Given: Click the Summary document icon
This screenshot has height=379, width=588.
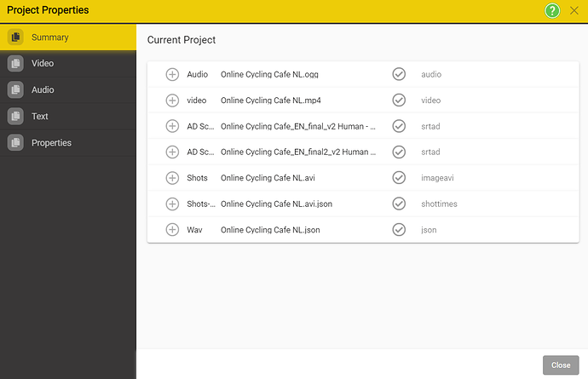Looking at the screenshot, I should pos(15,37).
